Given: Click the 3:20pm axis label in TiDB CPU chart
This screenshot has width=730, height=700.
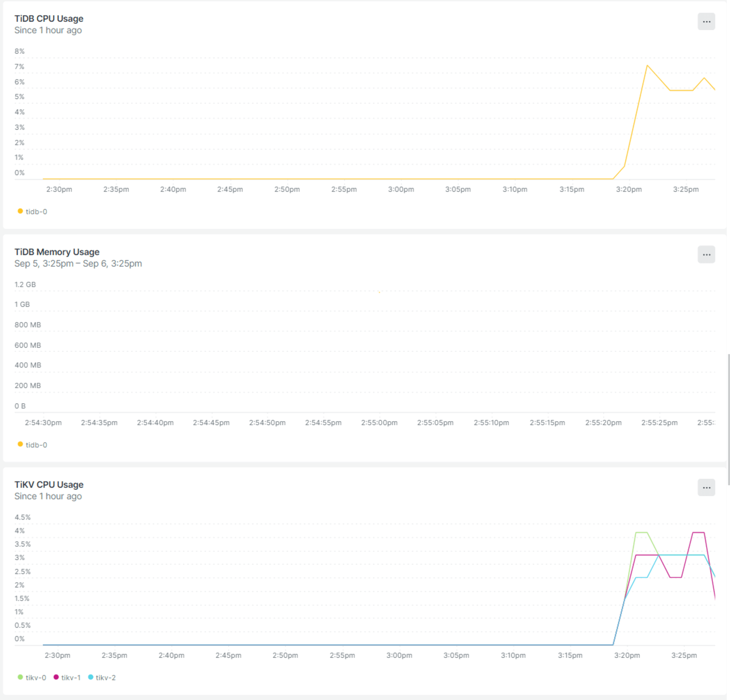Looking at the screenshot, I should click(629, 189).
